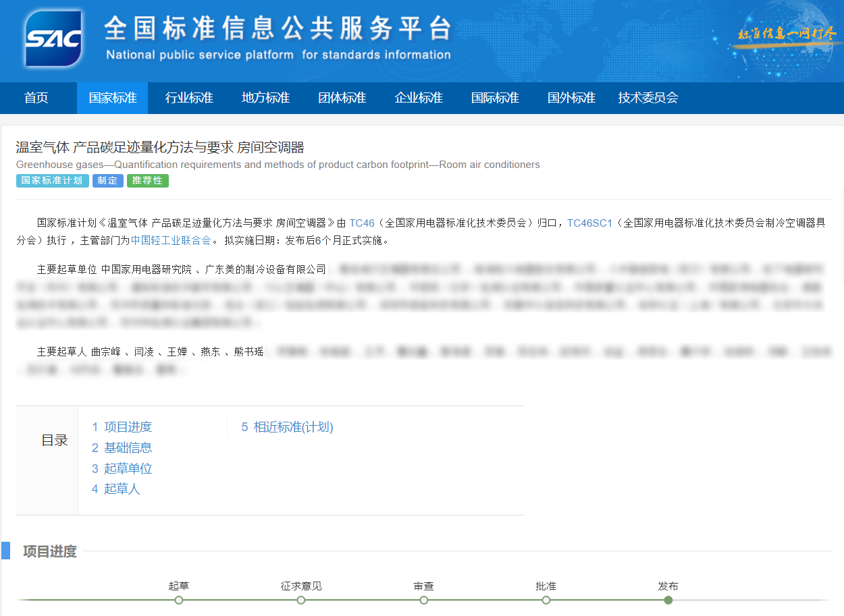Select the green 推荐性 tag
Image resolution: width=844 pixels, height=616 pixels.
(x=147, y=181)
